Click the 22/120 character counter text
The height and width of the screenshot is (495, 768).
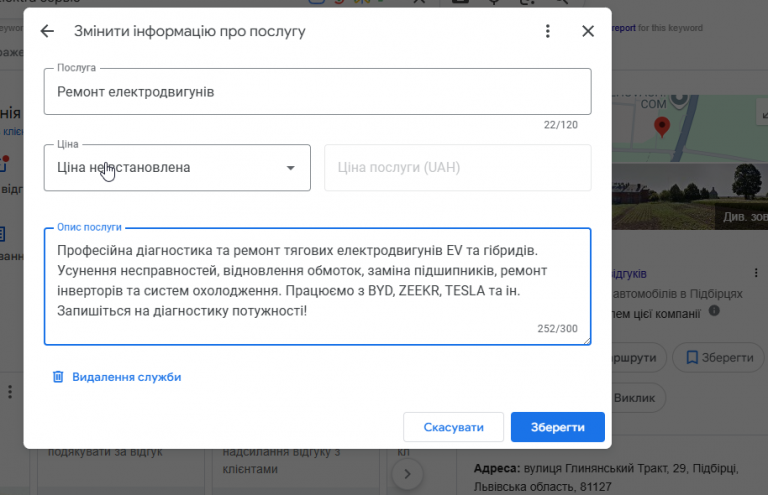click(560, 125)
